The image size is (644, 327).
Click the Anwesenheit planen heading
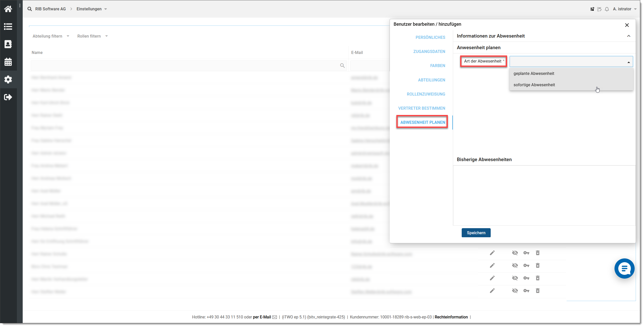[478, 48]
